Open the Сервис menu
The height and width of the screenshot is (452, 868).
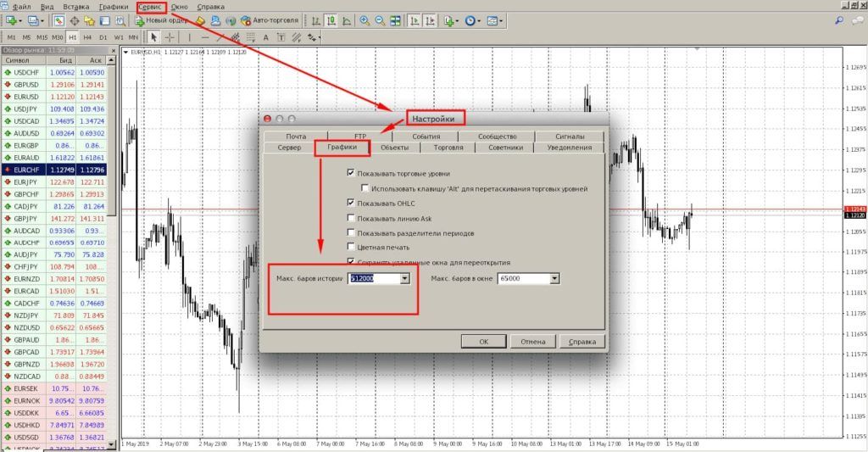click(x=149, y=6)
